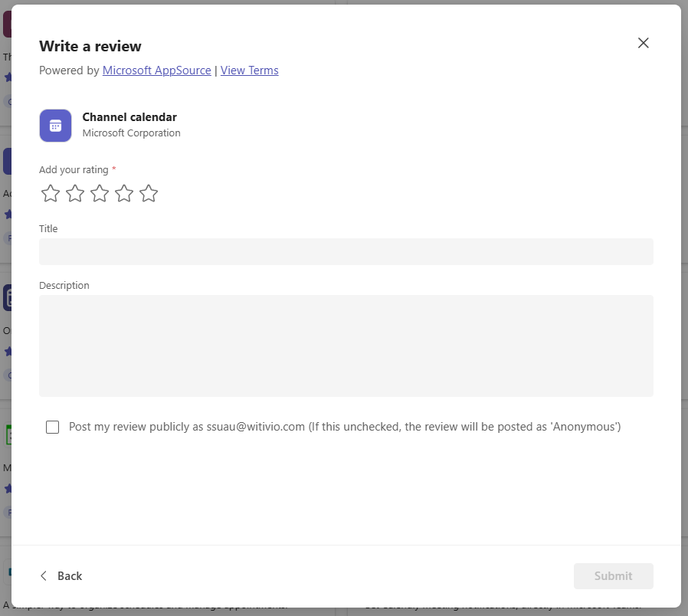Close the Write a review dialog
This screenshot has height=616, width=688.
tap(644, 43)
